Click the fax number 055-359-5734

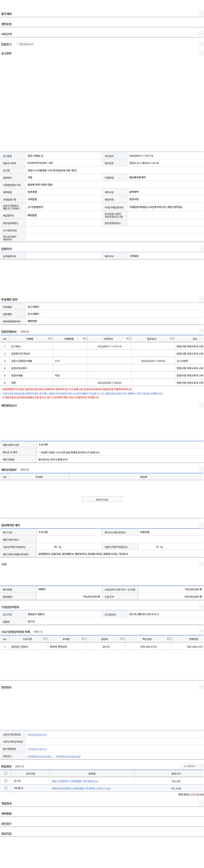pyautogui.click(x=148, y=647)
